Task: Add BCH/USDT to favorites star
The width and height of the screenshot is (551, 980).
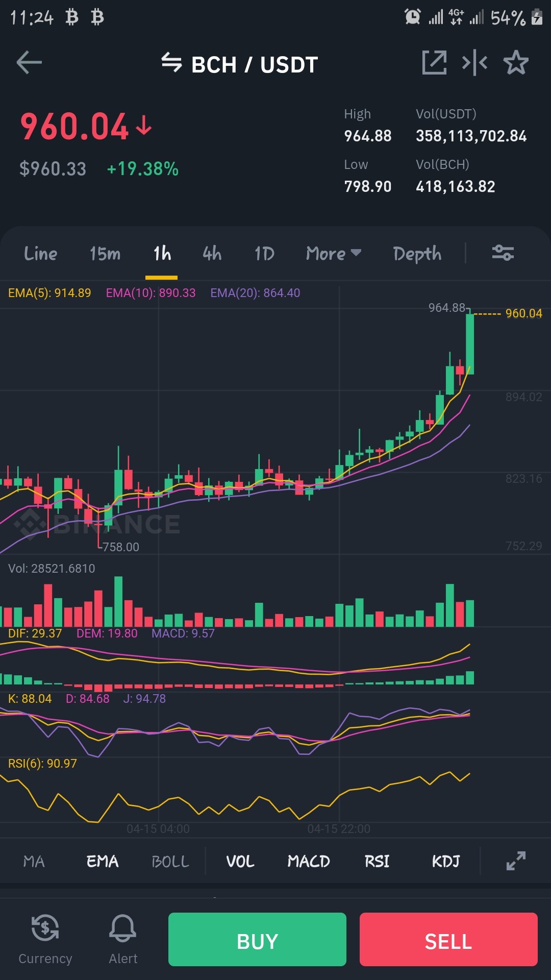Action: click(516, 63)
